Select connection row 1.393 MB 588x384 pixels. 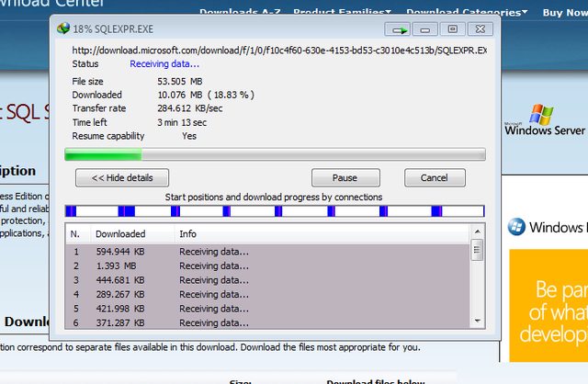pyautogui.click(x=267, y=265)
